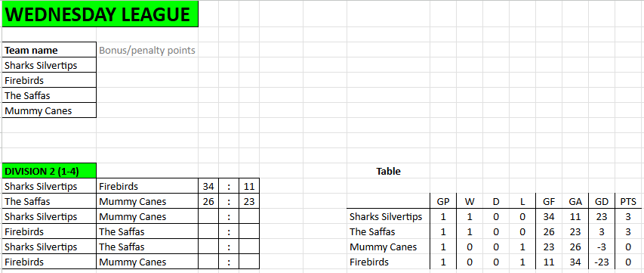Screen dimensions: 644x273
Task: Select the PTS column header
Action: (628, 201)
